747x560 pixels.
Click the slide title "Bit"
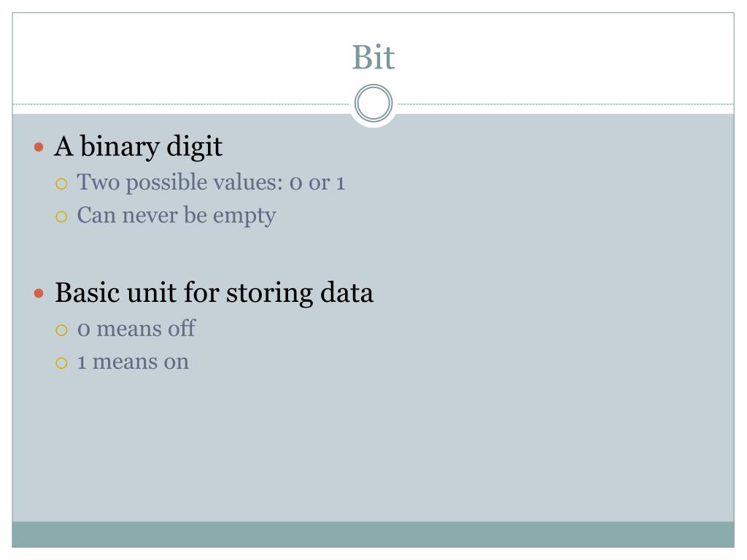373,57
